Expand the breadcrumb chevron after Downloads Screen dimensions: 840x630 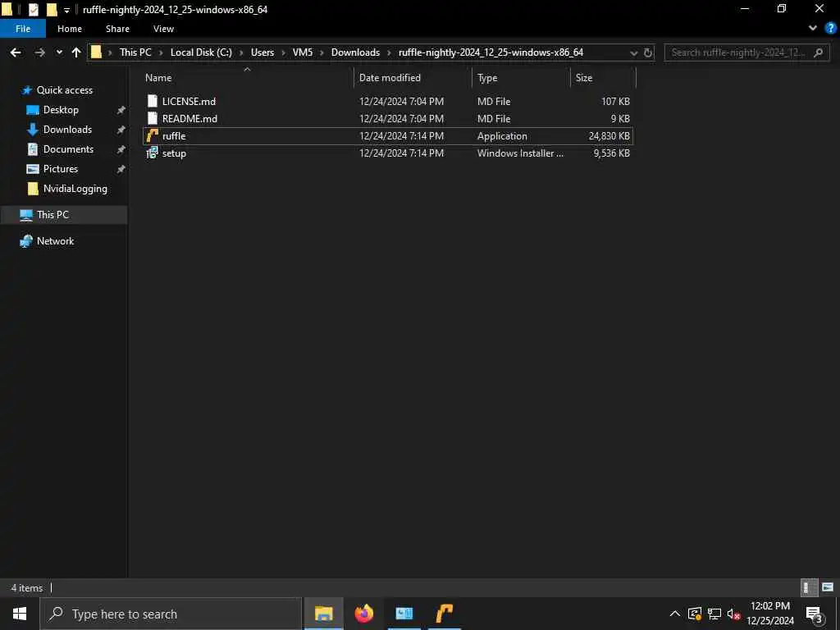390,52
